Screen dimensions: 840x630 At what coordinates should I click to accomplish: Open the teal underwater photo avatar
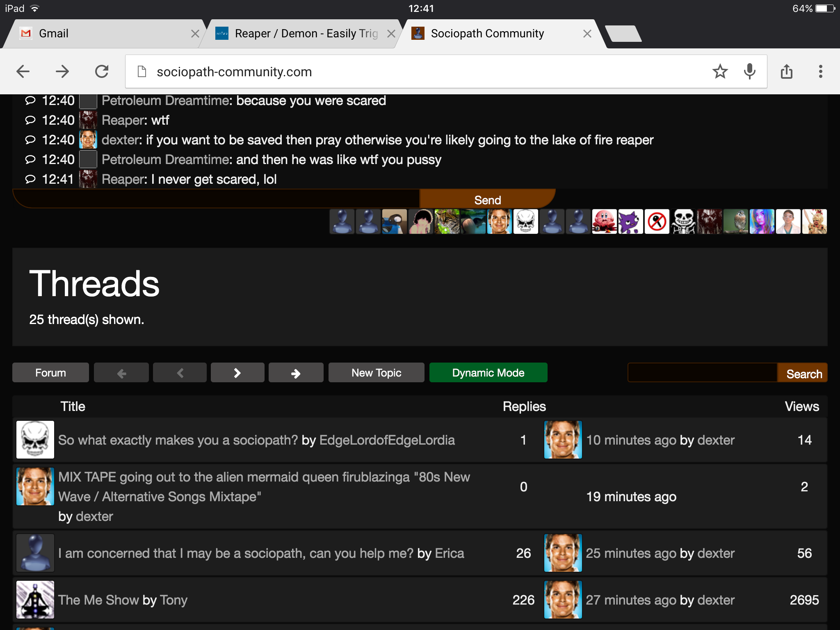473,221
